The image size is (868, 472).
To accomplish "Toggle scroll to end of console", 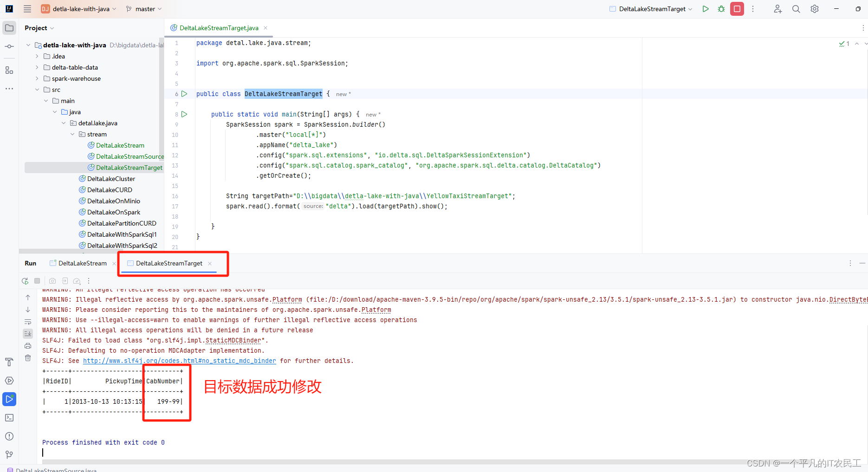I will (28, 333).
